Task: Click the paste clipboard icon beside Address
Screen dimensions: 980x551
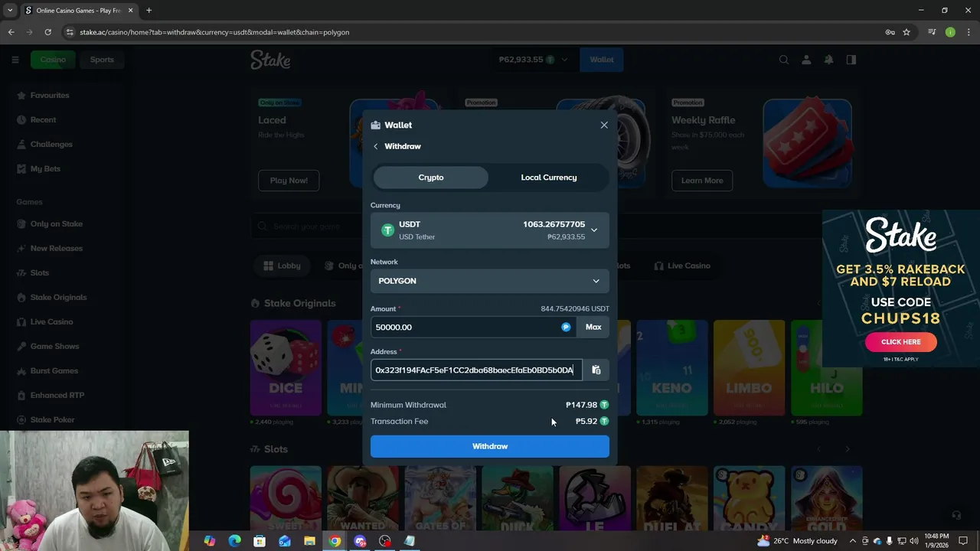Action: [596, 370]
